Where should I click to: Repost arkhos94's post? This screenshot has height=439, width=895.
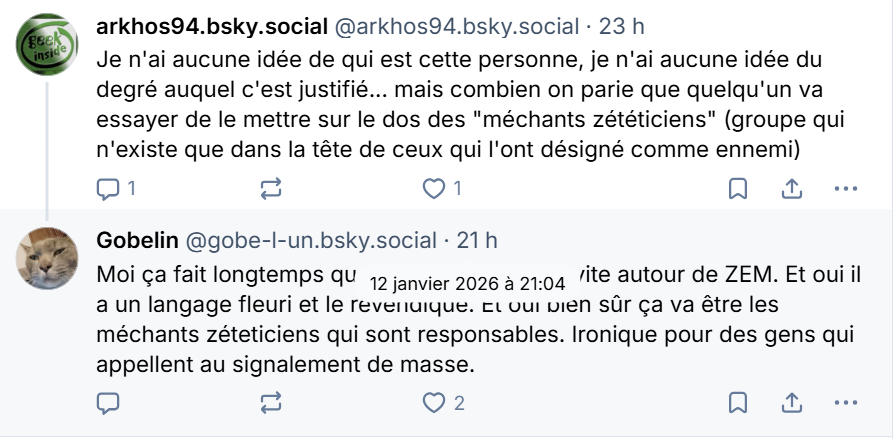270,188
